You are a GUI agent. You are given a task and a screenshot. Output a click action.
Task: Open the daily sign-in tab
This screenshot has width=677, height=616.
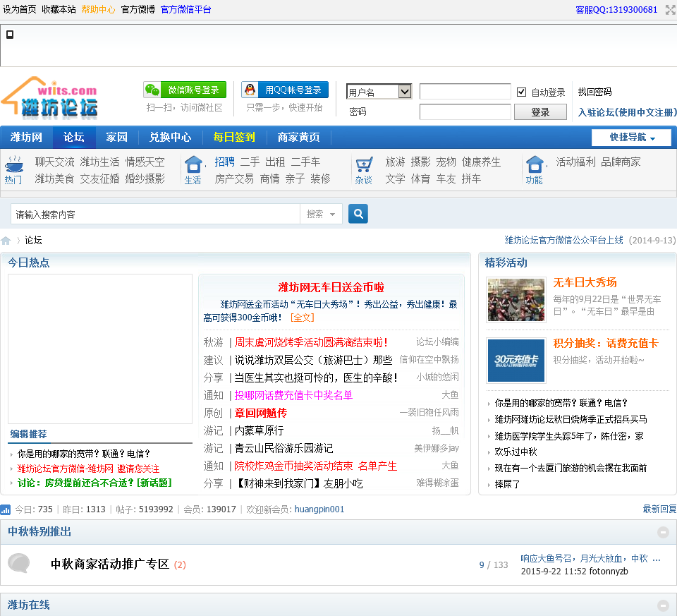coord(234,138)
